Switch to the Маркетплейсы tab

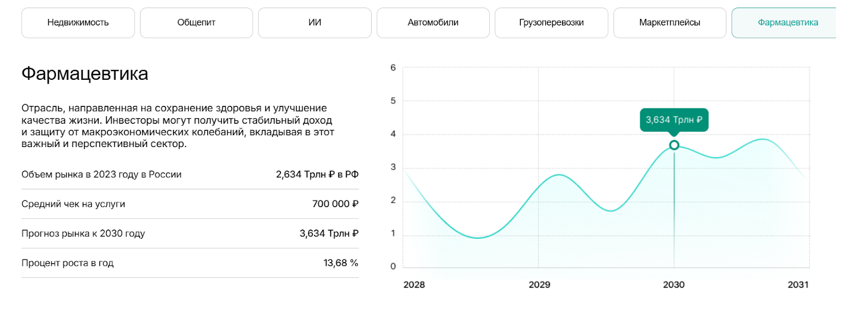(669, 23)
